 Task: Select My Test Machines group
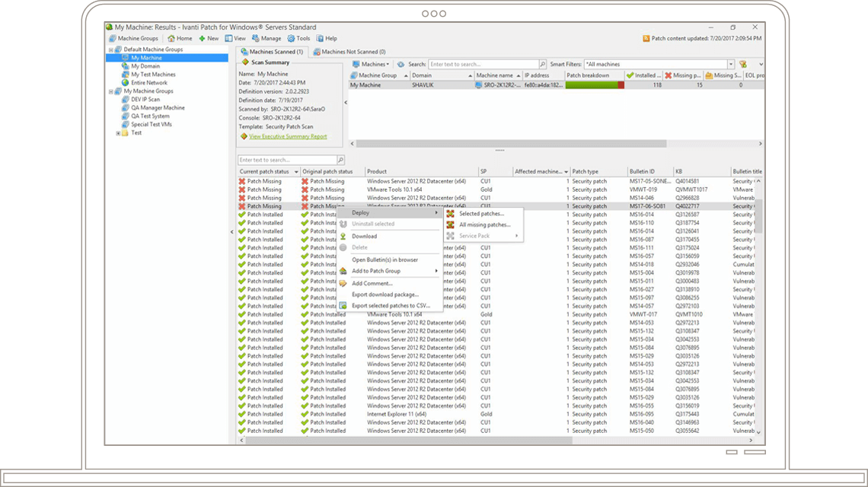[x=153, y=74]
